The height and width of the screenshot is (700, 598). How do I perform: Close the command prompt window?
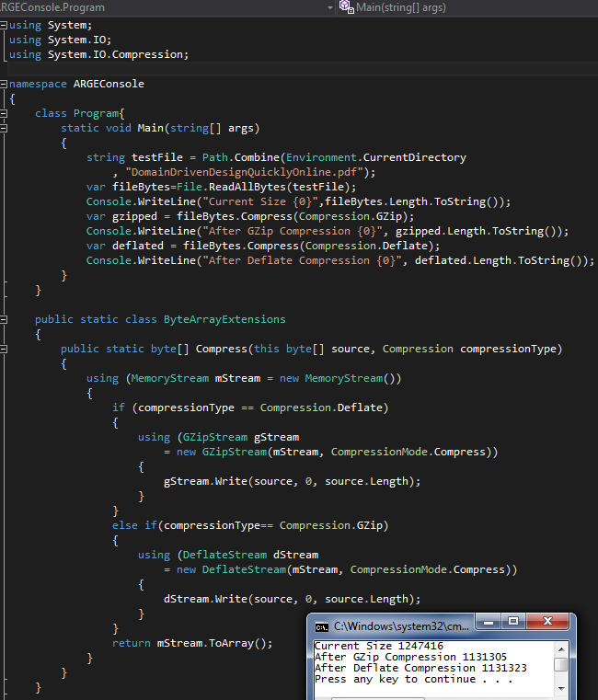[x=548, y=623]
